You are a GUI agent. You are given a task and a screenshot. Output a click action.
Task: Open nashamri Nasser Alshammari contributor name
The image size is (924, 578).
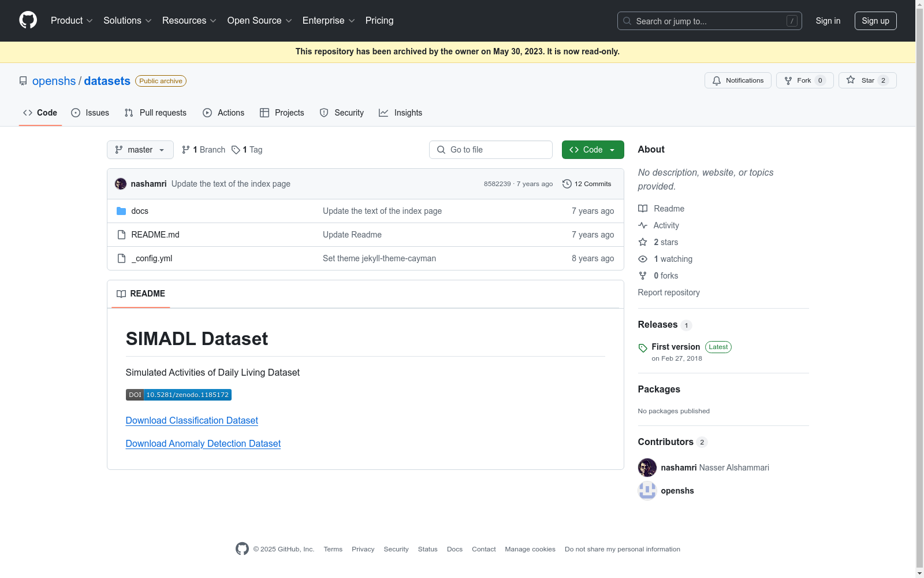715,468
